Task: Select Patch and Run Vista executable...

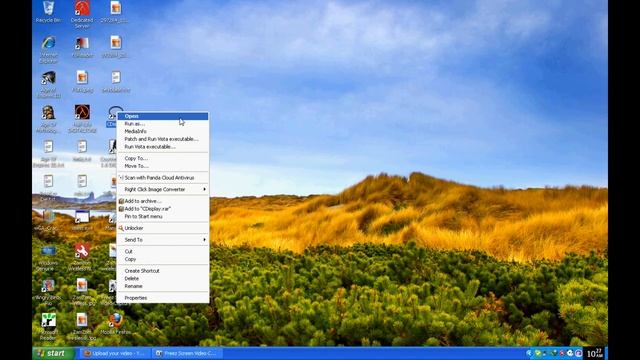Action: pyautogui.click(x=163, y=139)
